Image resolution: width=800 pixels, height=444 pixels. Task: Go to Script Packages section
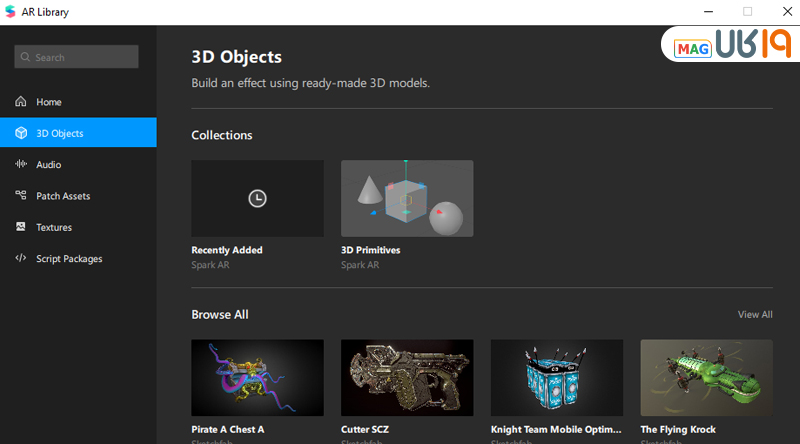tap(69, 258)
